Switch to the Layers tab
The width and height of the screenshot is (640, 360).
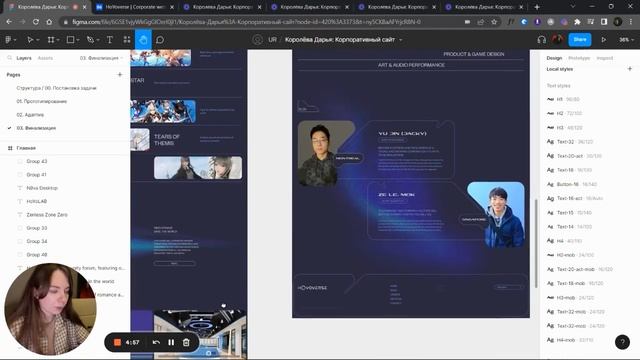(24, 58)
